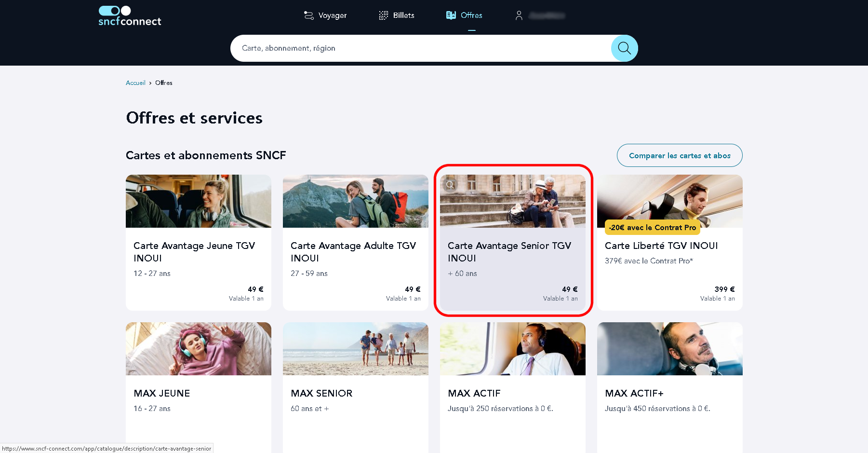
Task: Click the 12 - 27 ans label
Action: 152,274
